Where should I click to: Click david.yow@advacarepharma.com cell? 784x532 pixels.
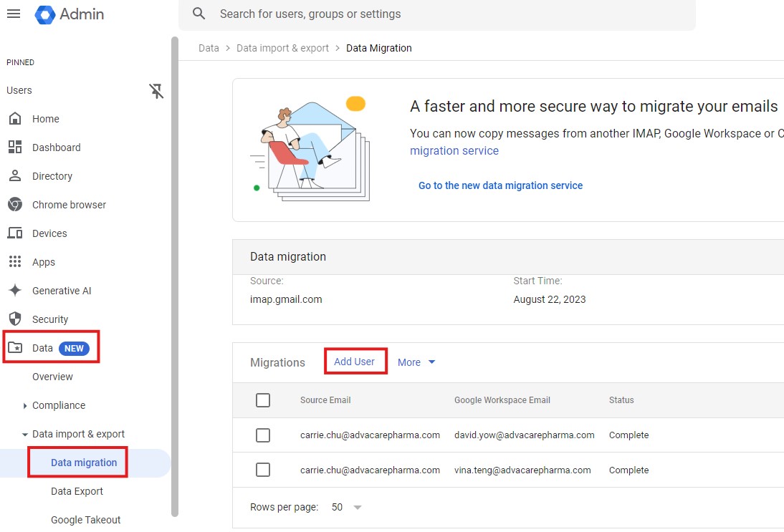pos(524,435)
